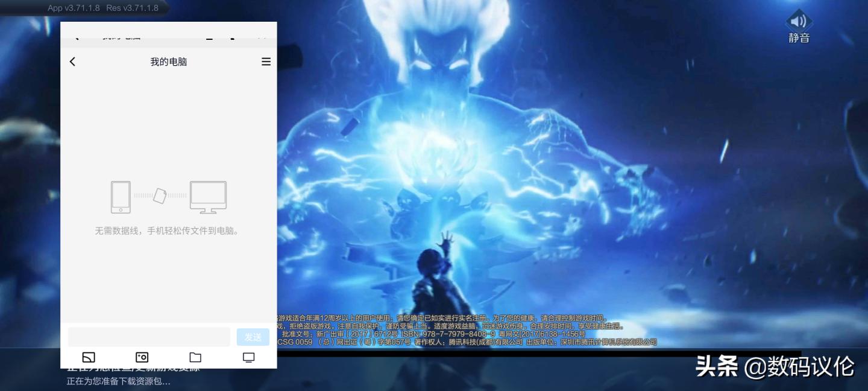
Task: Click the phone-to-computer transfer illustration
Action: pos(169,197)
